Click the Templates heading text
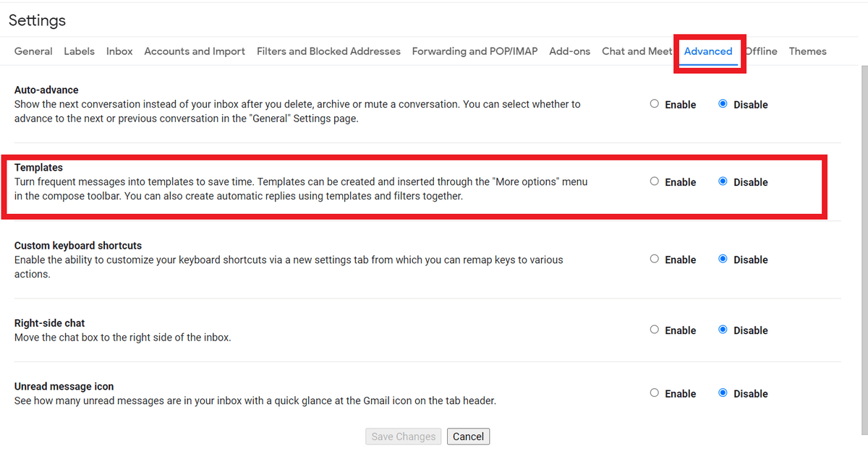This screenshot has width=868, height=451. pos(38,168)
